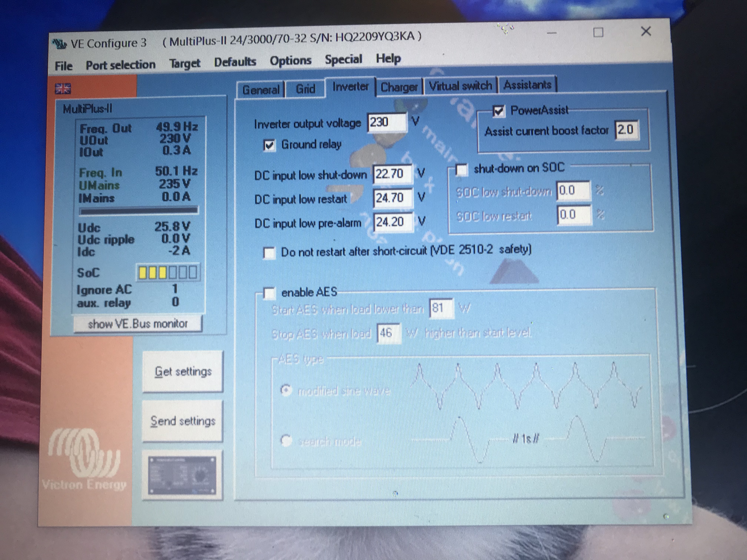
Task: Click the UK flag language icon
Action: (x=63, y=89)
